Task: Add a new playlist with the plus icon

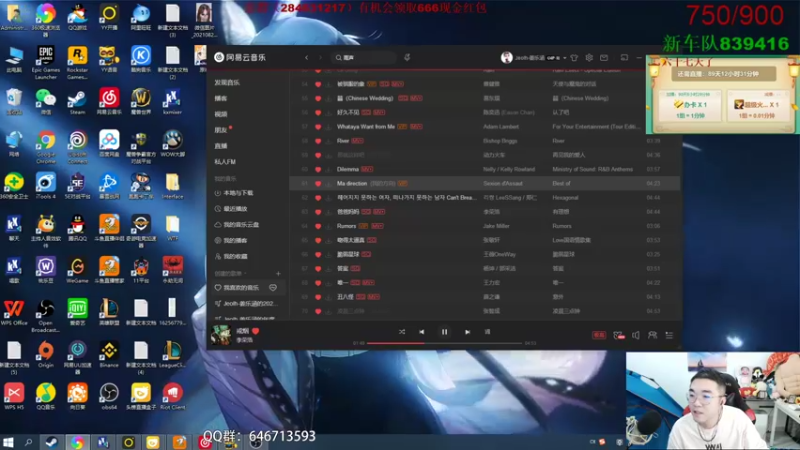Action: coord(278,273)
